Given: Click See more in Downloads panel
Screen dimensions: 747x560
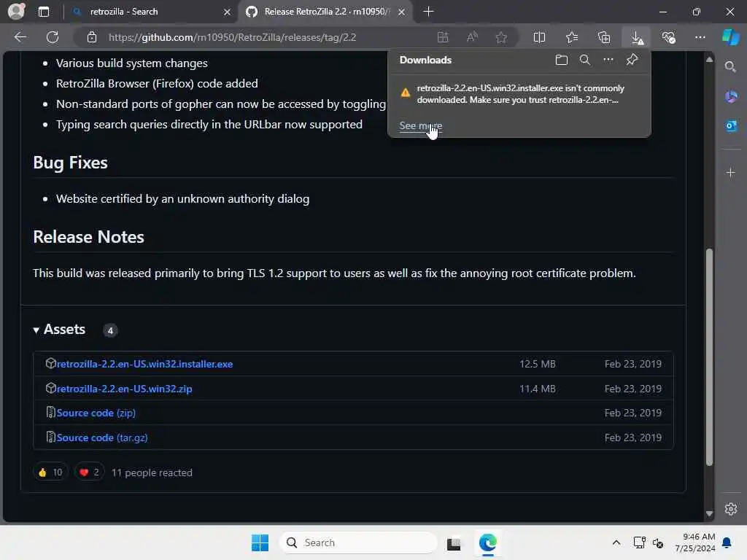Looking at the screenshot, I should click(421, 125).
